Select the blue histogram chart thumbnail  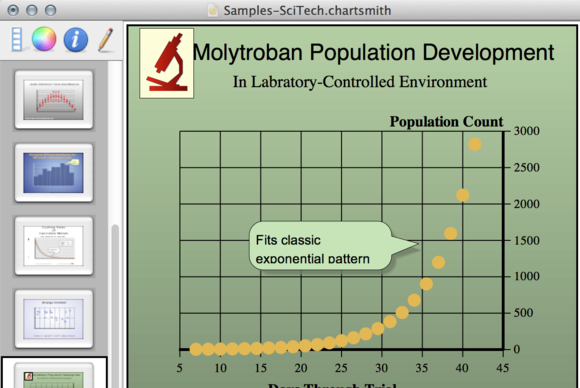coord(54,173)
